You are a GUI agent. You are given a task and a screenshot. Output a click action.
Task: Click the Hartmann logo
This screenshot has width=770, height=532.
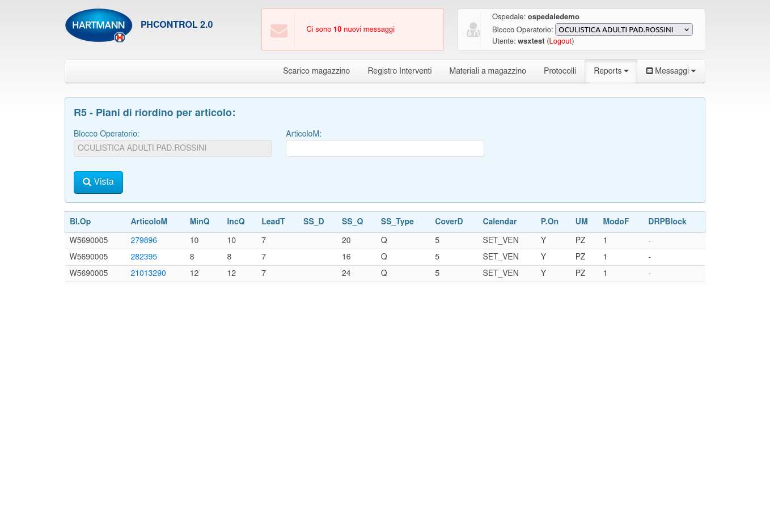(x=99, y=25)
